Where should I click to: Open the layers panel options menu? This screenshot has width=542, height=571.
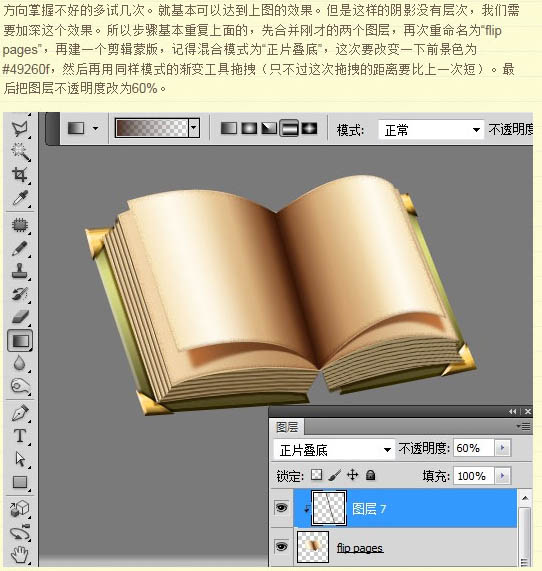[x=524, y=426]
